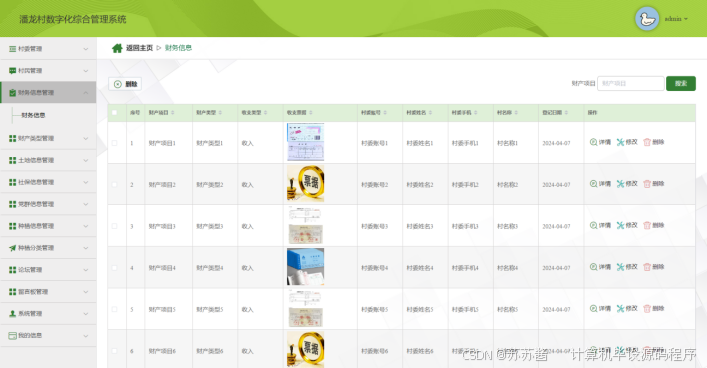707x368 pixels.
Task: Open the blue box thumbnail in row 4
Action: [x=305, y=267]
